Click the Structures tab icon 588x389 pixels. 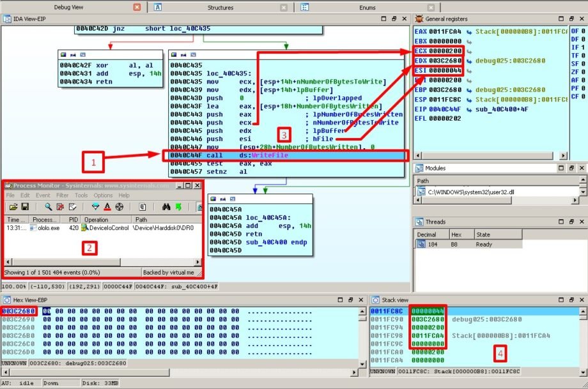pyautogui.click(x=158, y=7)
